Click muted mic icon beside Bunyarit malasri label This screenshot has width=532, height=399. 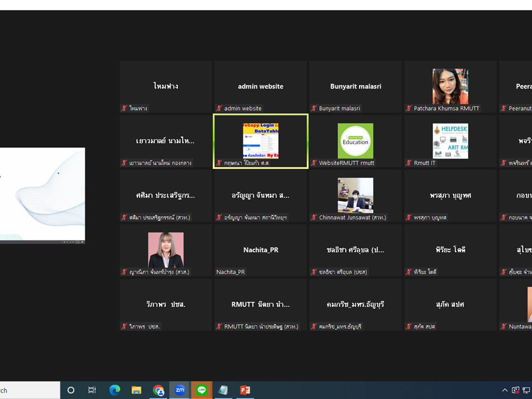[x=314, y=108]
